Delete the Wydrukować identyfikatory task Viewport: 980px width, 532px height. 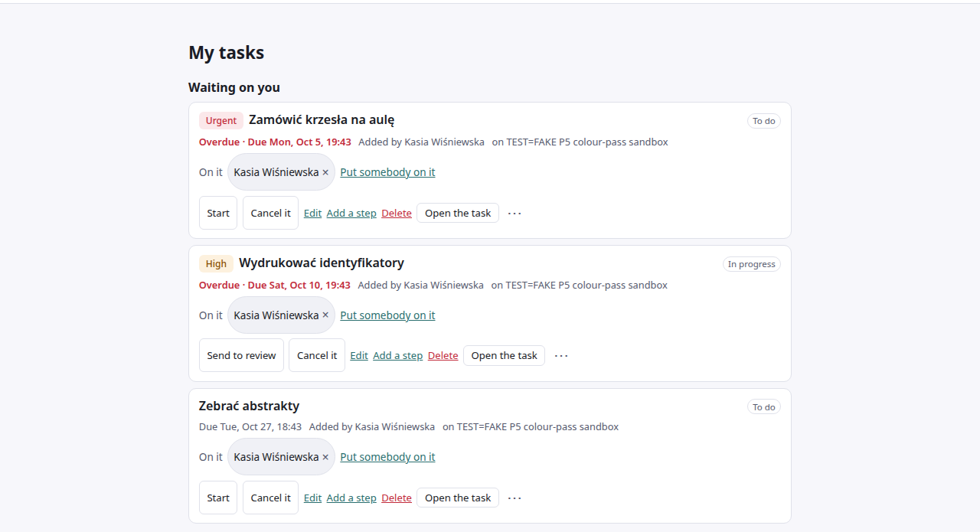pyautogui.click(x=443, y=356)
